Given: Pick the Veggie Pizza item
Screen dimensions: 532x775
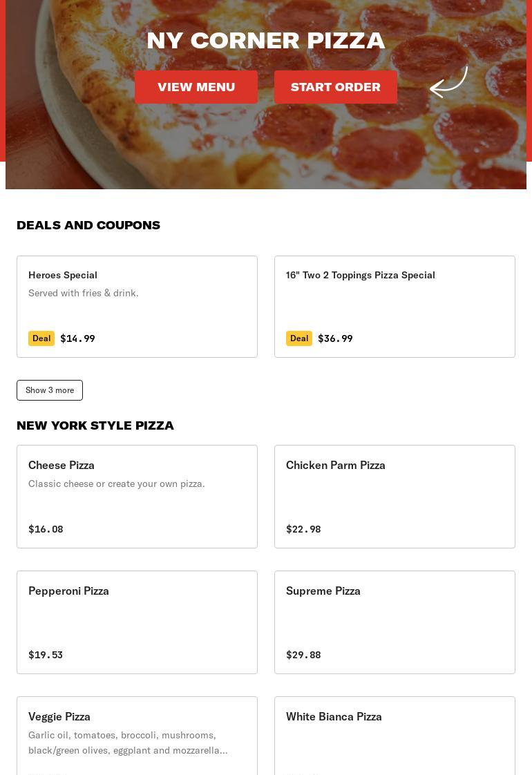Looking at the screenshot, I should click(x=137, y=735).
